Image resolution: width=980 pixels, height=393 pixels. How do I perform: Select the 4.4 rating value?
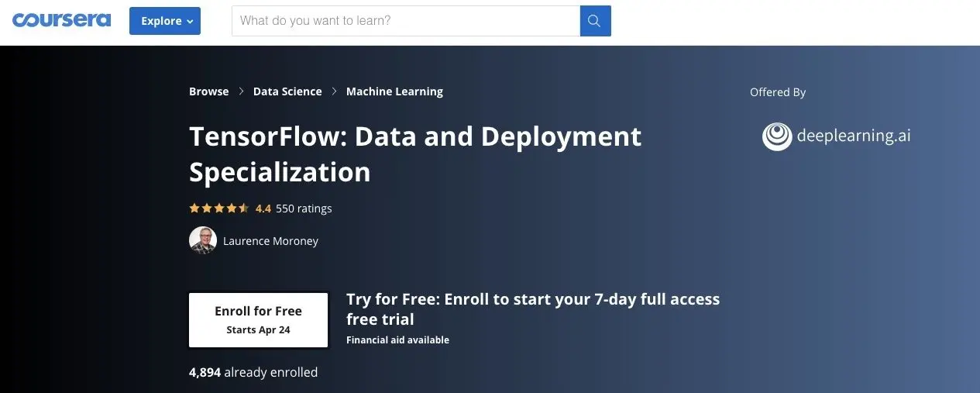pos(263,208)
